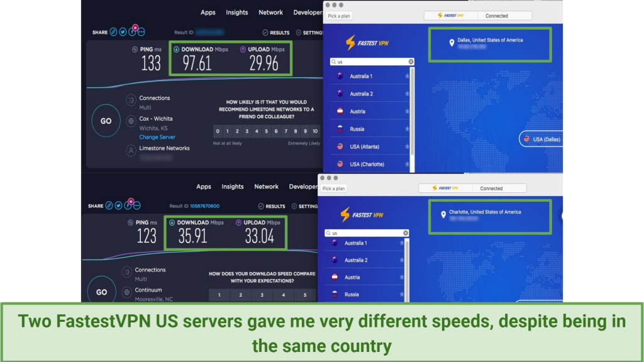Clear search in bottom FastestVPN window
Viewport: 644px width, 362px height.
[x=406, y=233]
